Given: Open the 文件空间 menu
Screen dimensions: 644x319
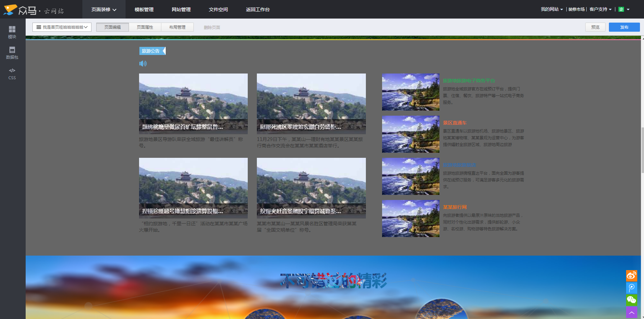Looking at the screenshot, I should click(218, 9).
